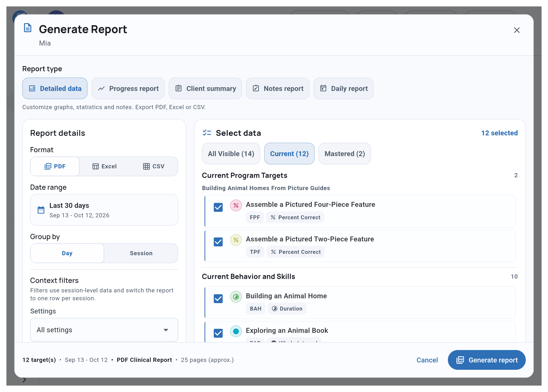
Task: Click the FPF tag
Action: (255, 218)
